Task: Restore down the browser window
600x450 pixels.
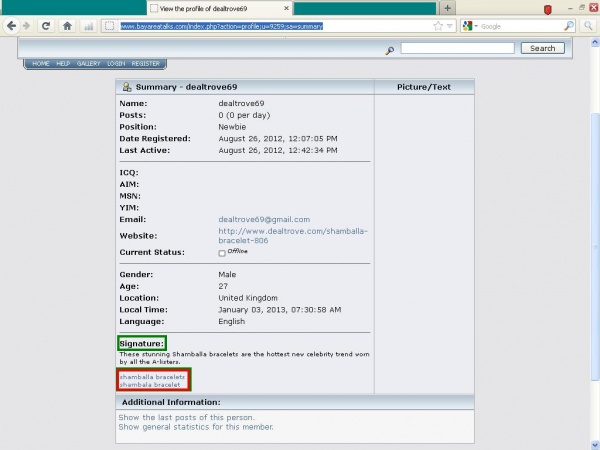Action: pyautogui.click(x=582, y=8)
